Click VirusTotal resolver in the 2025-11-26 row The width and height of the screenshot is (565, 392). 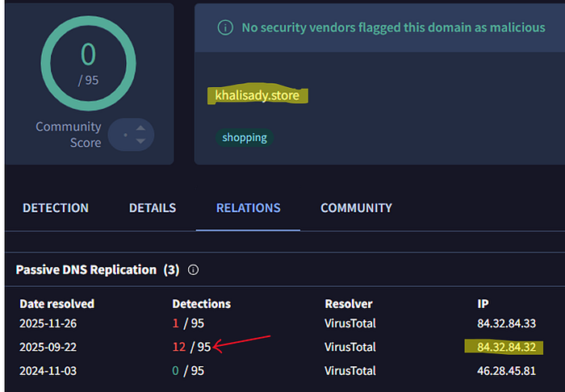click(349, 323)
